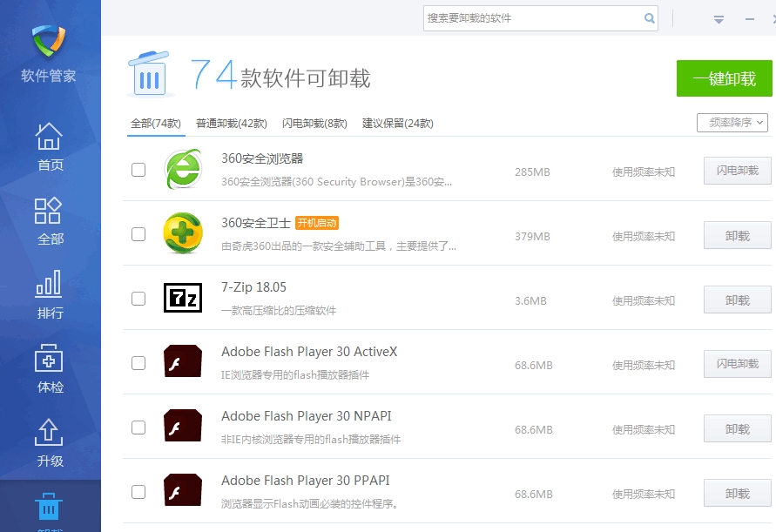Click the 非IE内核浏览器专用 description text
Image resolution: width=776 pixels, height=532 pixels.
311,440
